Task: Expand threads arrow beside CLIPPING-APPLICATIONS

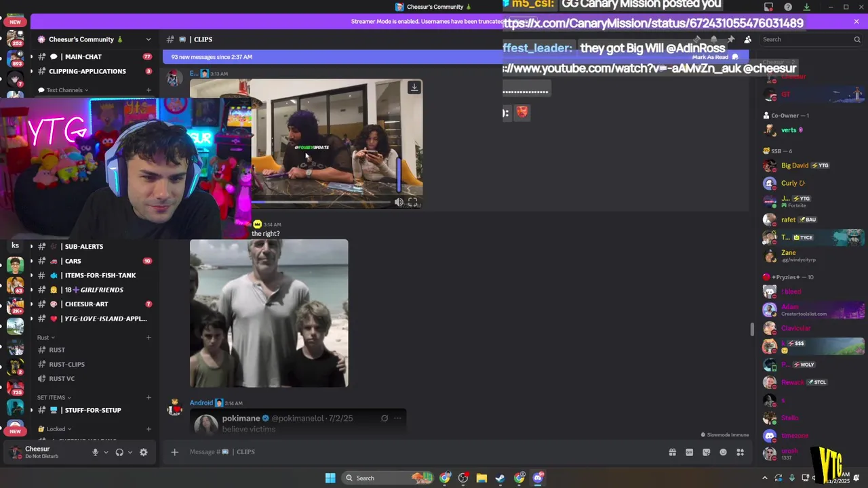Action: (x=31, y=71)
